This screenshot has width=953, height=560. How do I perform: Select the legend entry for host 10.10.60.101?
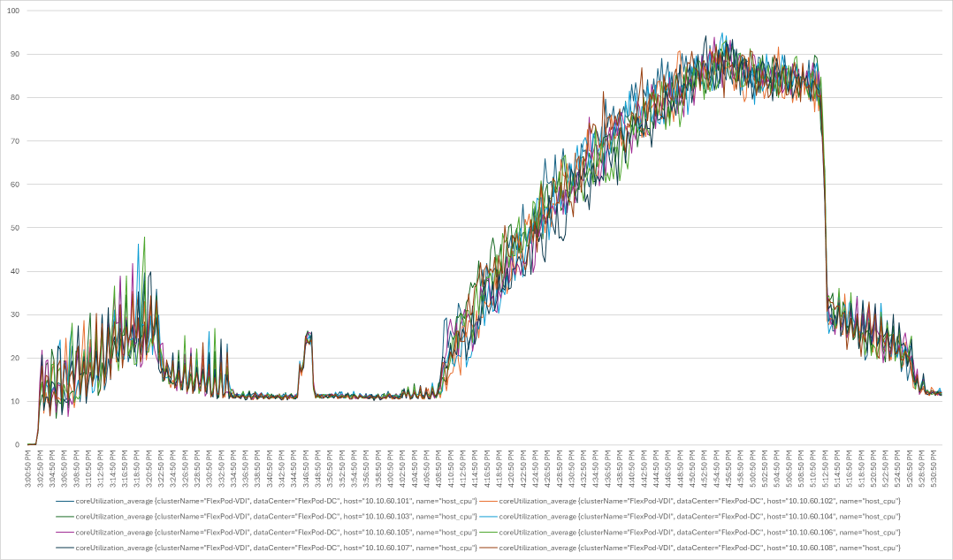click(x=267, y=501)
